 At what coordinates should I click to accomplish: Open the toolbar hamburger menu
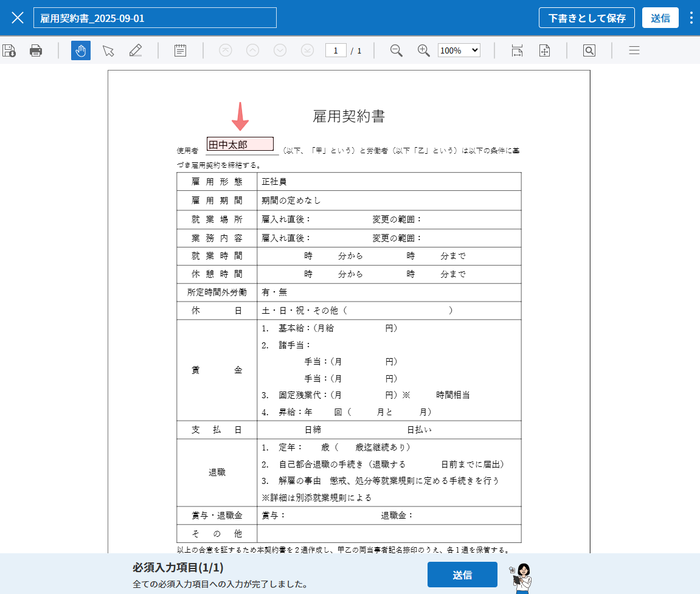coord(634,50)
